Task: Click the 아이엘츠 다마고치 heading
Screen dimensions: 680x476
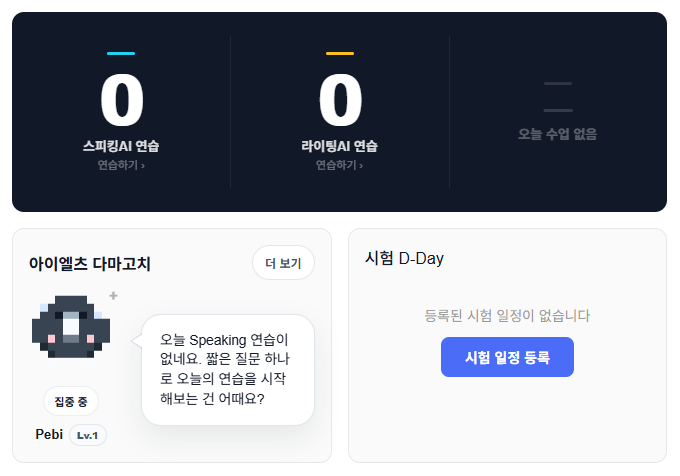Action: [x=90, y=264]
